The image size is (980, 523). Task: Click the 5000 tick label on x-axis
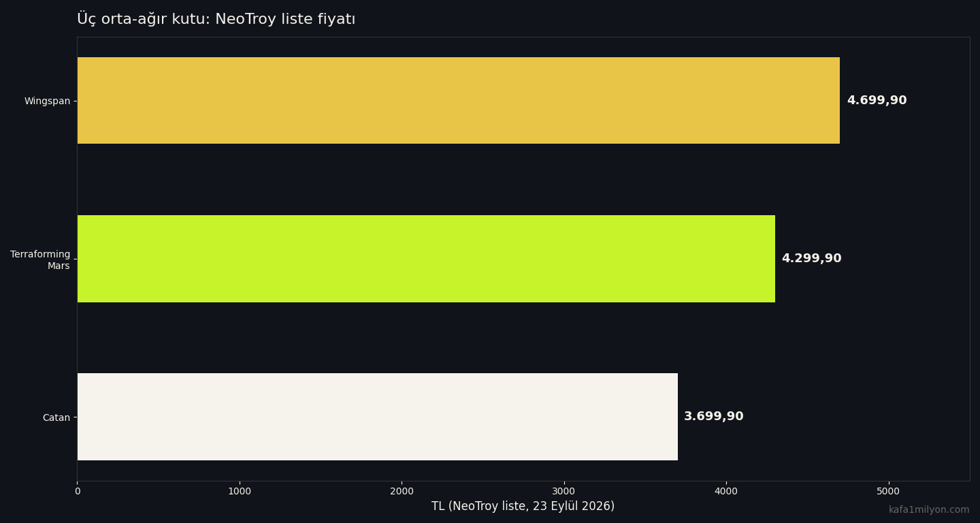pyautogui.click(x=888, y=492)
